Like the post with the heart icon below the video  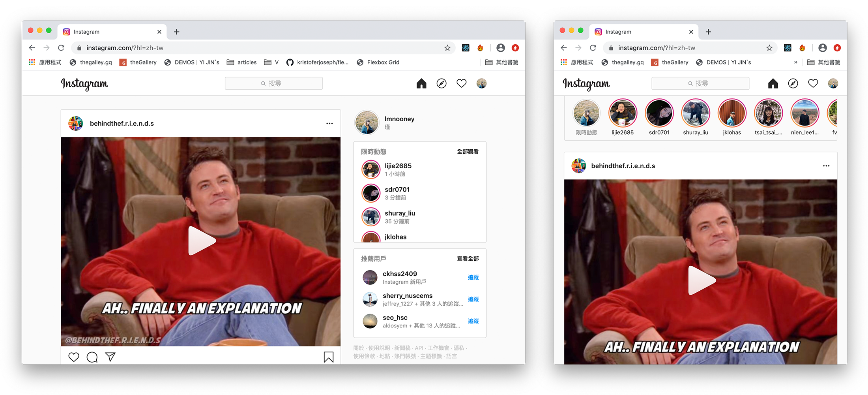point(74,357)
